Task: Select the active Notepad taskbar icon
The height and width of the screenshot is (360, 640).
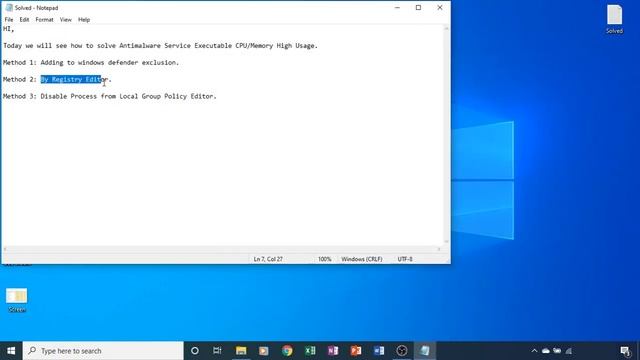Action: click(425, 351)
